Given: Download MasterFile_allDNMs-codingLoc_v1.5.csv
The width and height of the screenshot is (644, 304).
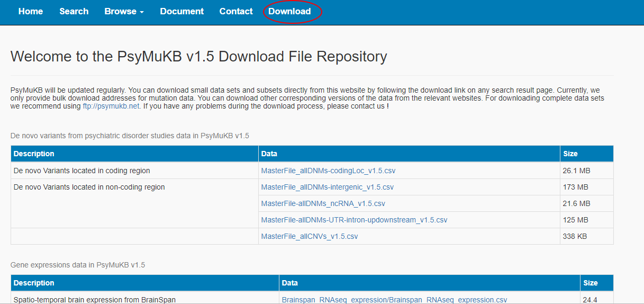Looking at the screenshot, I should (x=328, y=171).
